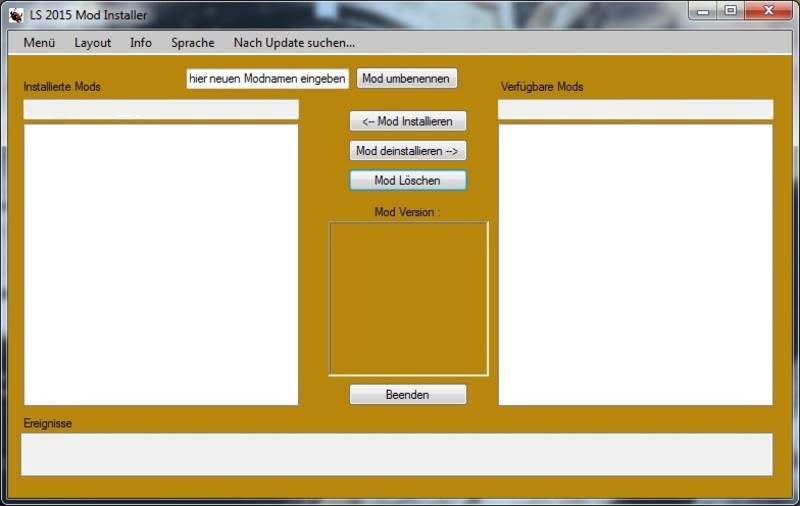Focus the field above the Verfügbare Mods list

(635, 109)
